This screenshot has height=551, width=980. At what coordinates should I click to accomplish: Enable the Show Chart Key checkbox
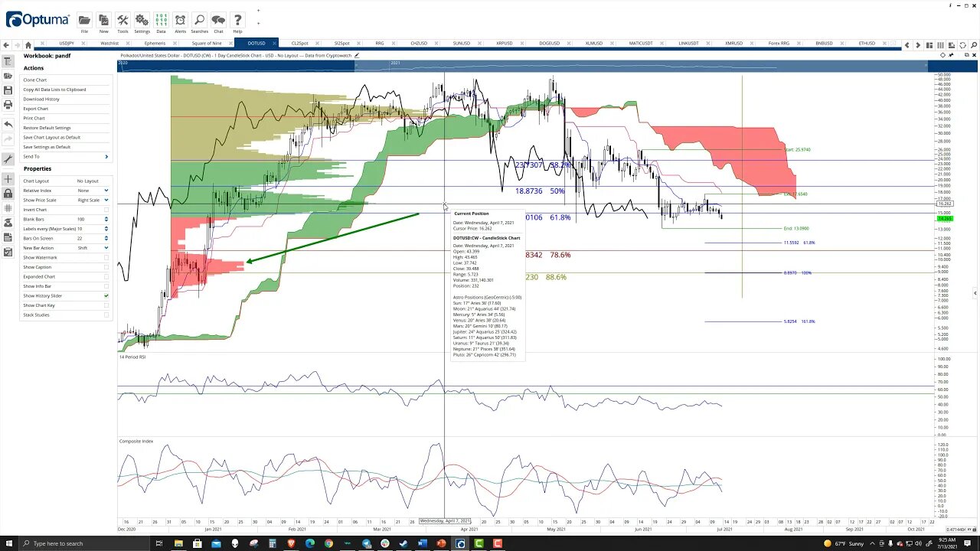point(106,305)
